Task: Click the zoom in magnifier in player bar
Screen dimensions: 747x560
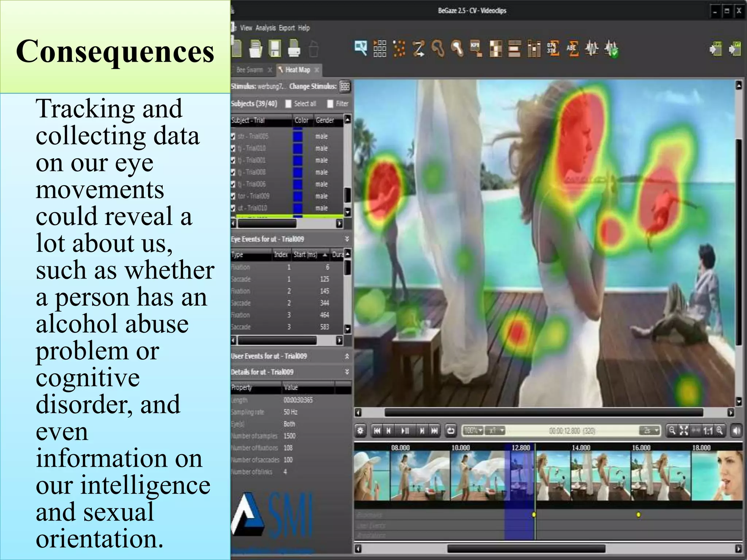Action: click(x=719, y=431)
